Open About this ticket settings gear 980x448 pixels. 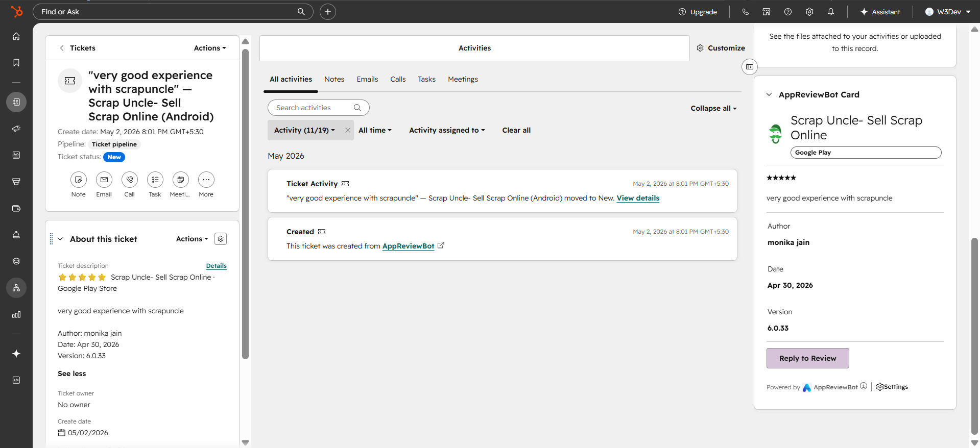coord(221,239)
